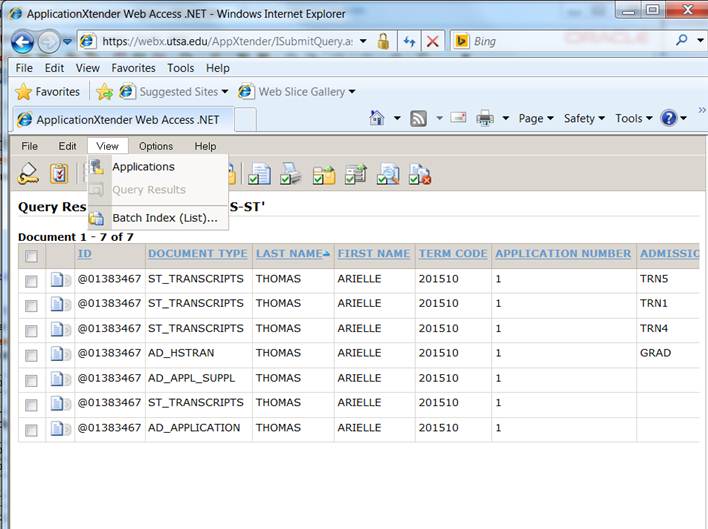Select Applications from the View menu
The width and height of the screenshot is (708, 529).
143,167
